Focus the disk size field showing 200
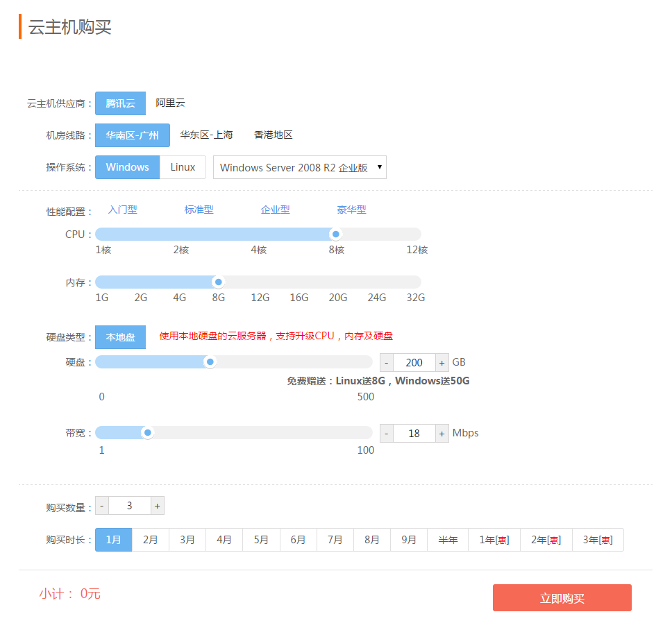This screenshot has height=630, width=672. click(x=414, y=363)
